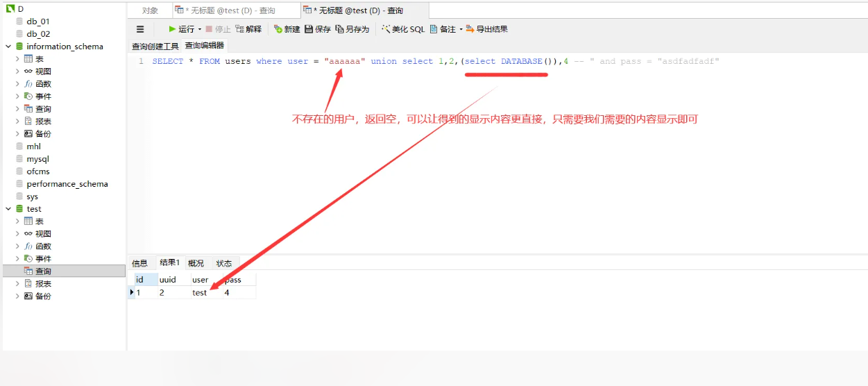The image size is (868, 386).
Task: Select 函数 under the test database
Action: coord(37,246)
